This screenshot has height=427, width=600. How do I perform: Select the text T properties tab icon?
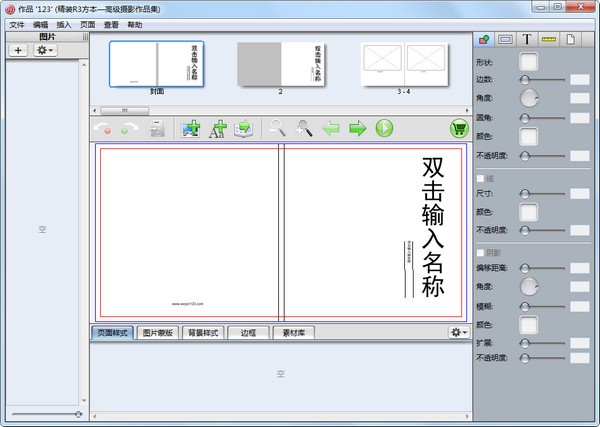pyautogui.click(x=527, y=39)
